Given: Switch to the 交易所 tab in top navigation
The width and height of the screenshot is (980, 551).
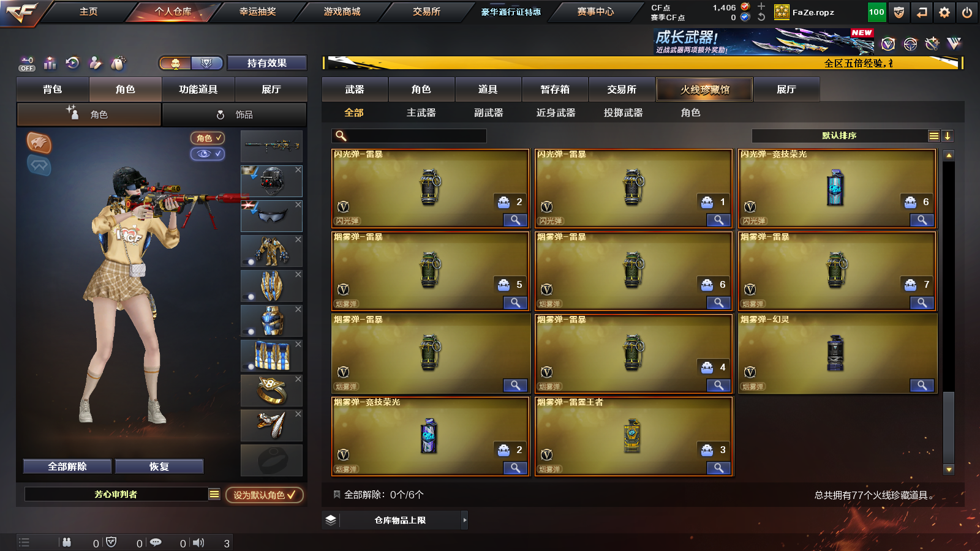Looking at the screenshot, I should coord(426,12).
